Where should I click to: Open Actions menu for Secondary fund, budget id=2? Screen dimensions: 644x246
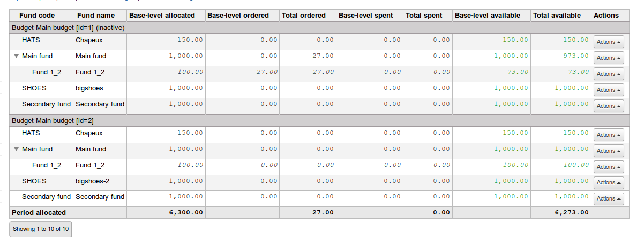pyautogui.click(x=609, y=199)
